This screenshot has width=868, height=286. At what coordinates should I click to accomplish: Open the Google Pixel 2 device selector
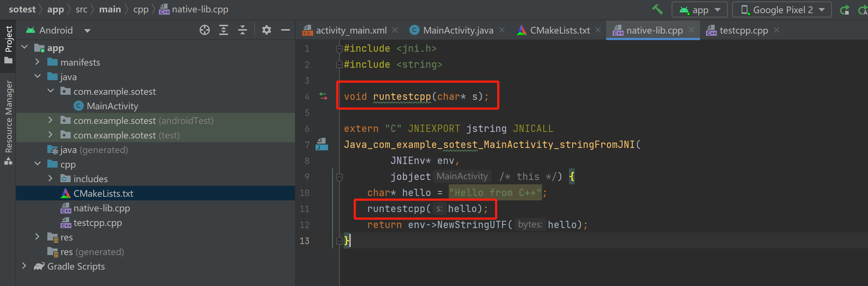point(782,10)
